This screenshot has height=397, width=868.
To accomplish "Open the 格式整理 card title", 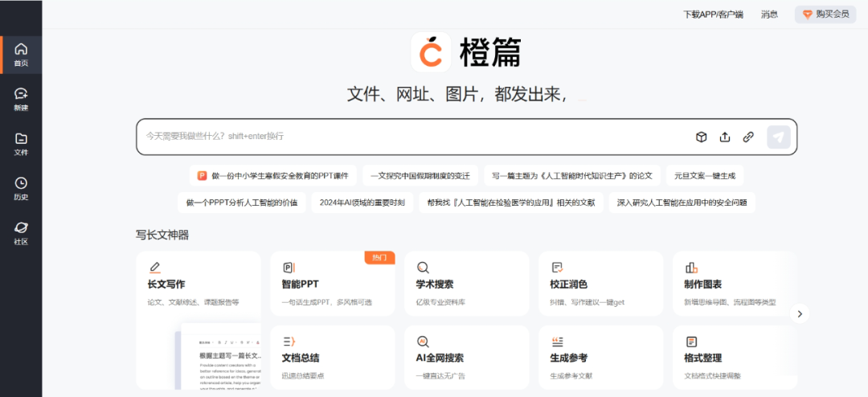I will (x=703, y=358).
